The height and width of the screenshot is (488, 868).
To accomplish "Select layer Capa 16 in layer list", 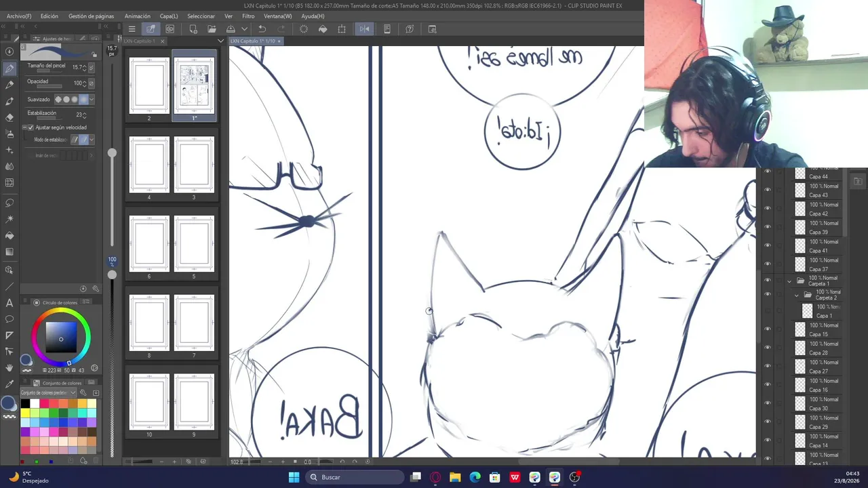I will (x=816, y=385).
